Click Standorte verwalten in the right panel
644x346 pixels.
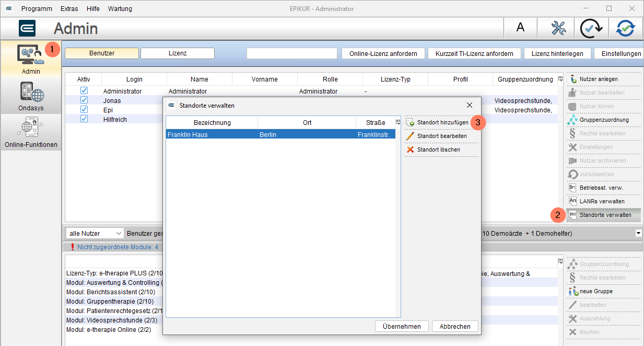[x=605, y=215]
